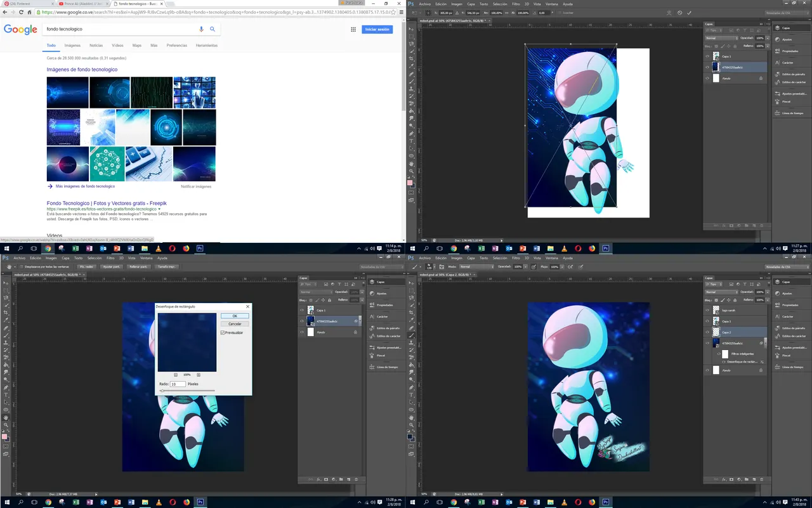Toggle 'Desplazarse por todas las ventanas' checkbox

point(21,267)
